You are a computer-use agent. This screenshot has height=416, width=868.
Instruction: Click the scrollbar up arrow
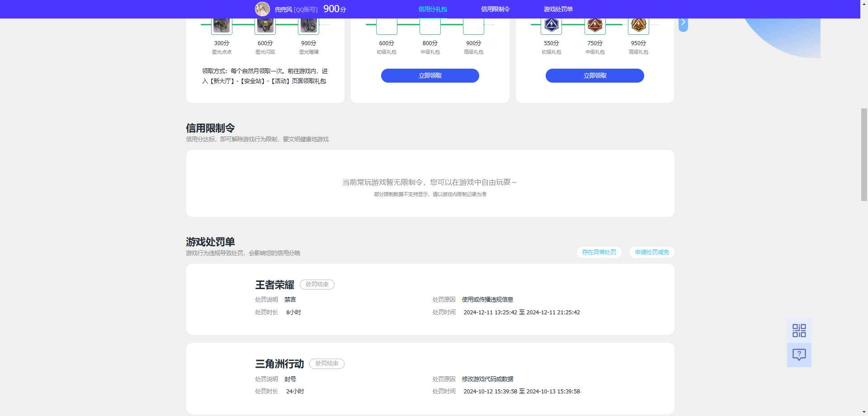tap(864, 4)
